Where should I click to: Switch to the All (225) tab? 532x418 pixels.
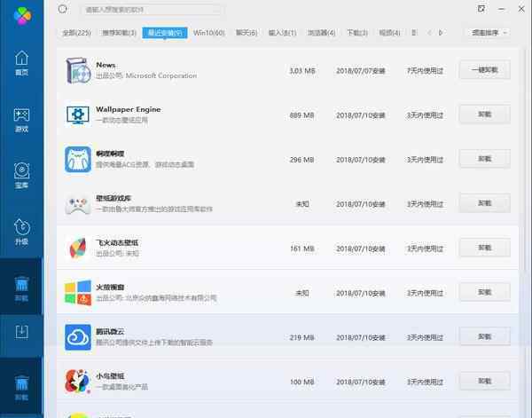(x=76, y=33)
